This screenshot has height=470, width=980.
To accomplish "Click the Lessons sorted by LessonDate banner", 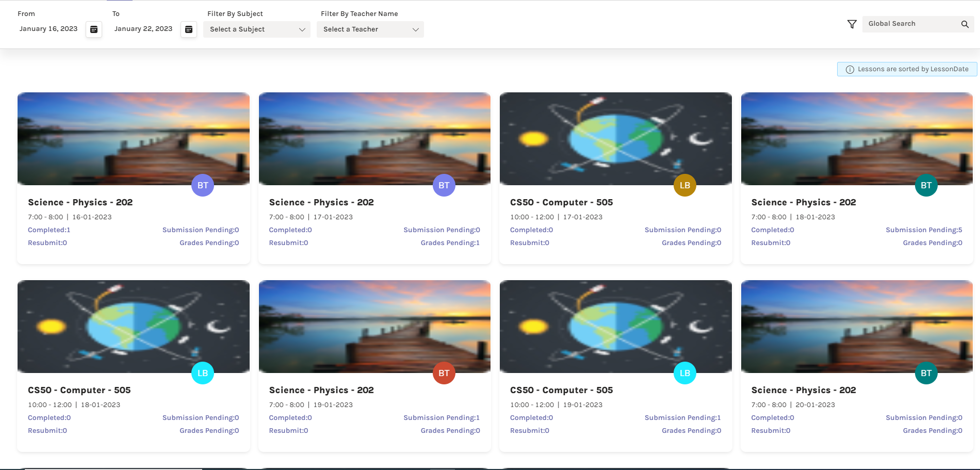I will tap(906, 69).
